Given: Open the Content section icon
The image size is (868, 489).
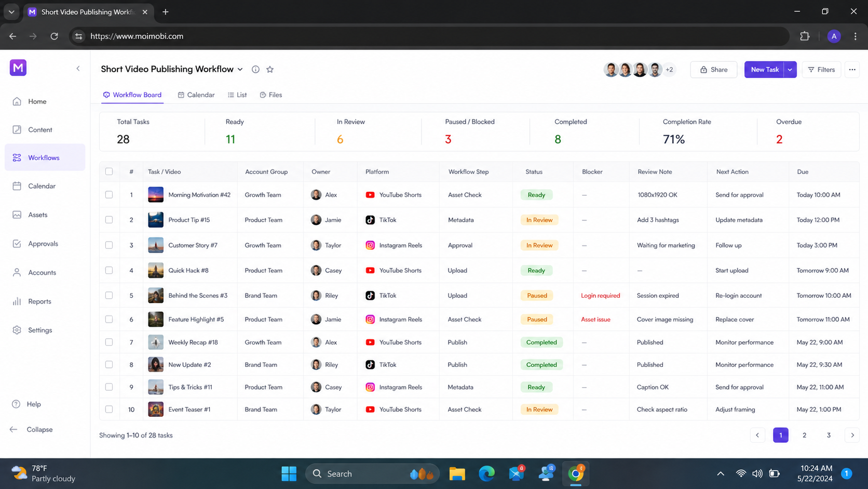Looking at the screenshot, I should [x=17, y=129].
